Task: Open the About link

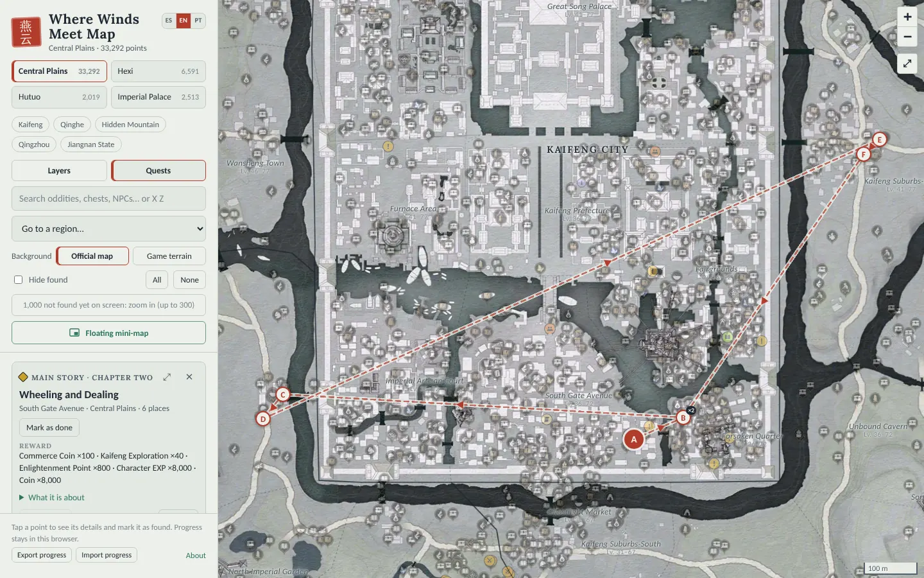Action: tap(196, 556)
